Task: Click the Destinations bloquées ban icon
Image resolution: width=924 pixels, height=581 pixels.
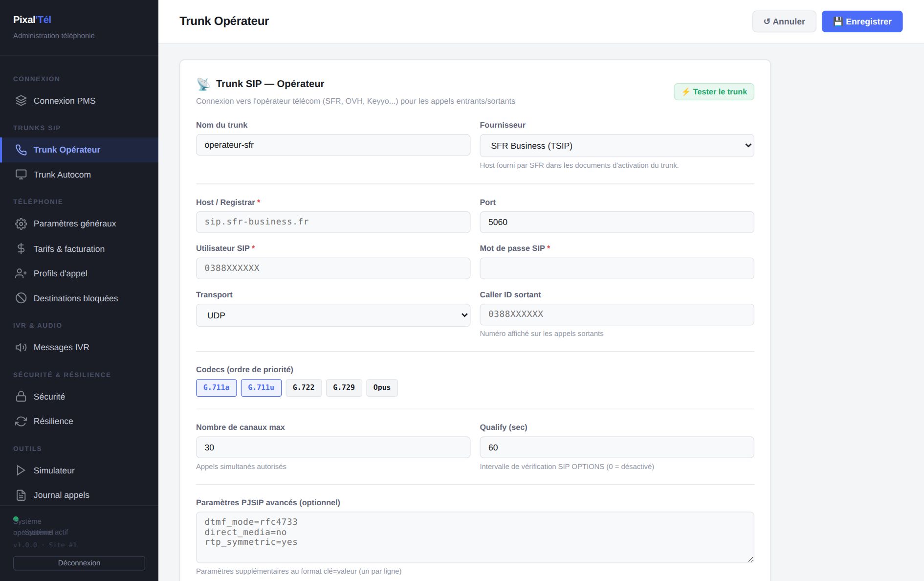Action: click(21, 298)
